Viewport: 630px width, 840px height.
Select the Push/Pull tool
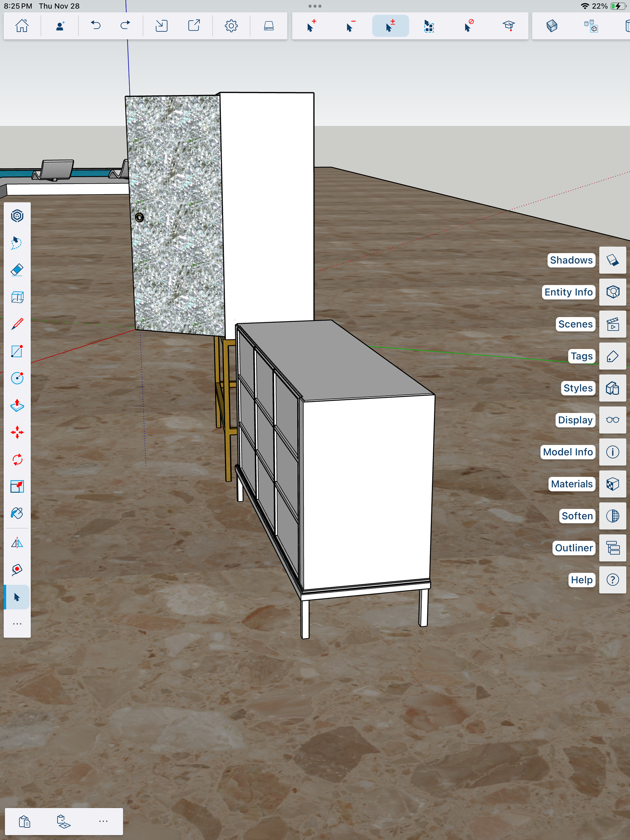pos(17,405)
